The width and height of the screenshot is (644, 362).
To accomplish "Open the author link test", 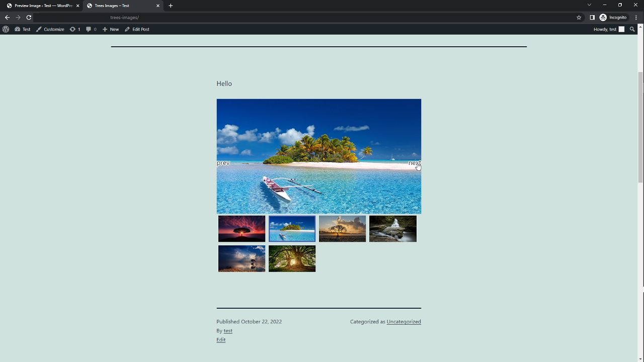I will (x=228, y=331).
